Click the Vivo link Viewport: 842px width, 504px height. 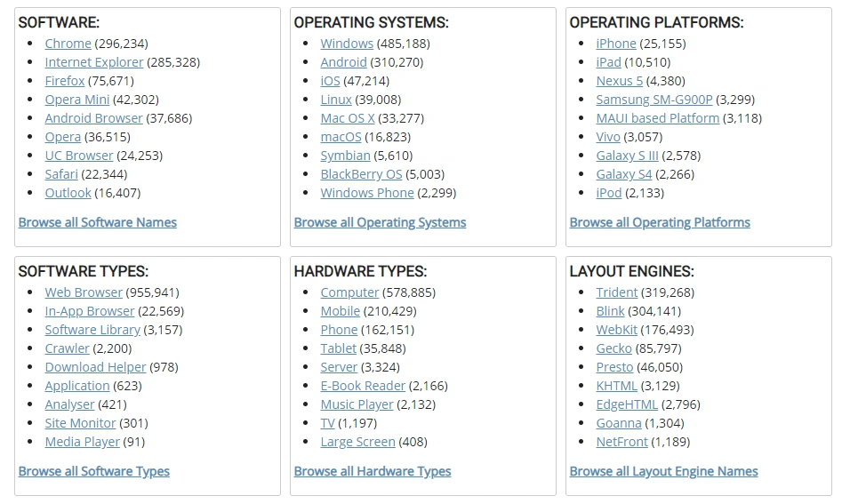(x=608, y=137)
